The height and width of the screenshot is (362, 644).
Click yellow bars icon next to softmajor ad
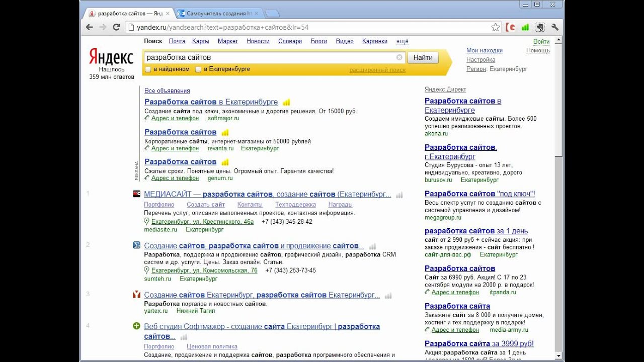286,102
